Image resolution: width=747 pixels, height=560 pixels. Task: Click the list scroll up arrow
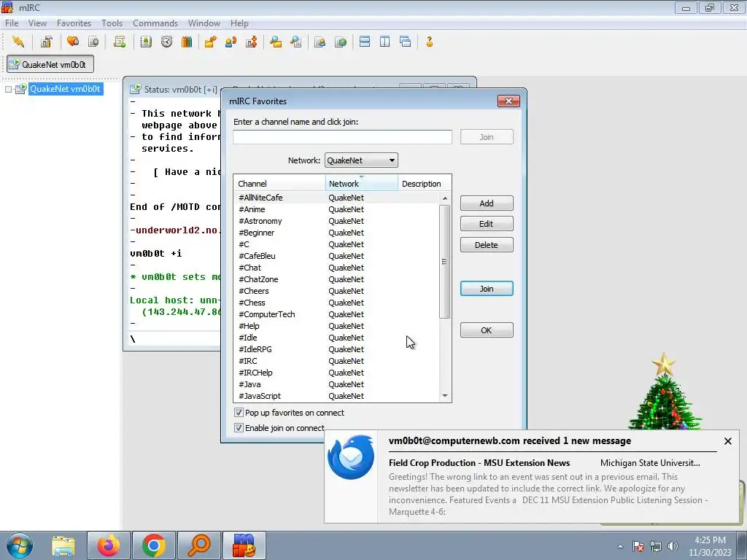coord(445,198)
